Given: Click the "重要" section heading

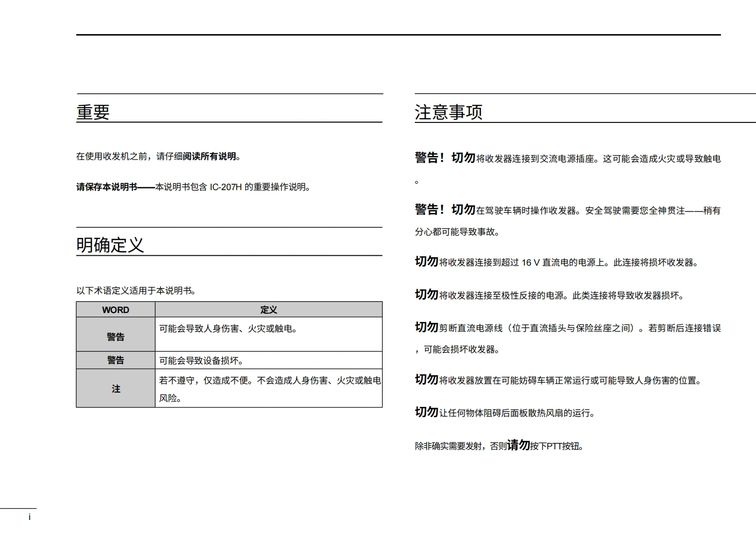Looking at the screenshot, I should coord(93,112).
